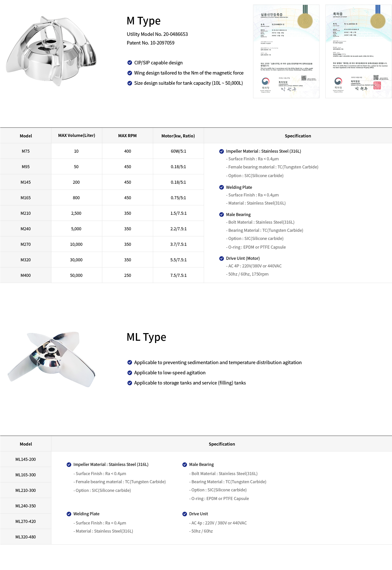Open the Utility Model registration certificate image
The width and height of the screenshot is (392, 570).
(286, 51)
